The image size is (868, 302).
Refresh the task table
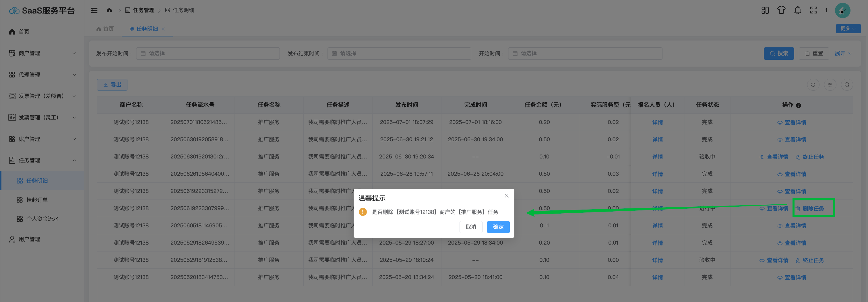[x=813, y=85]
